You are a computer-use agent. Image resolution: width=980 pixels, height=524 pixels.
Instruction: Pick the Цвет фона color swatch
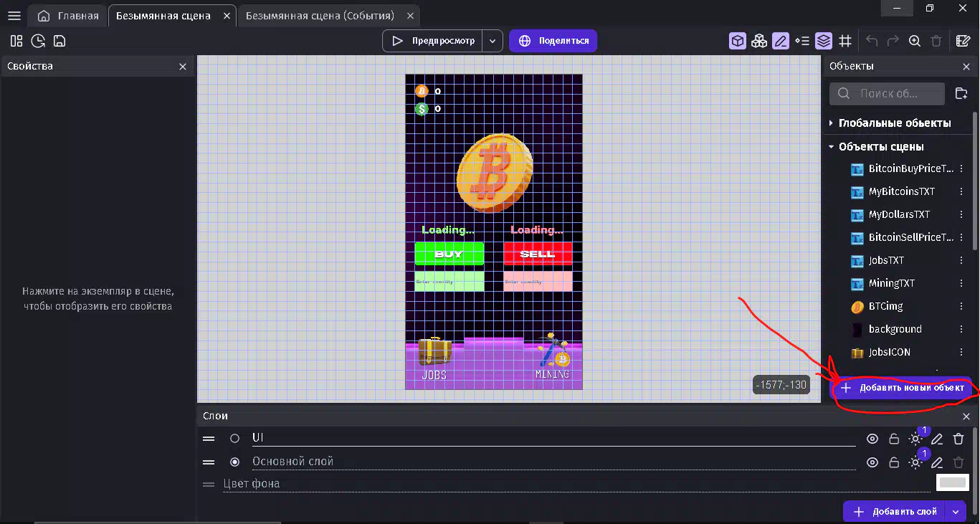point(953,483)
